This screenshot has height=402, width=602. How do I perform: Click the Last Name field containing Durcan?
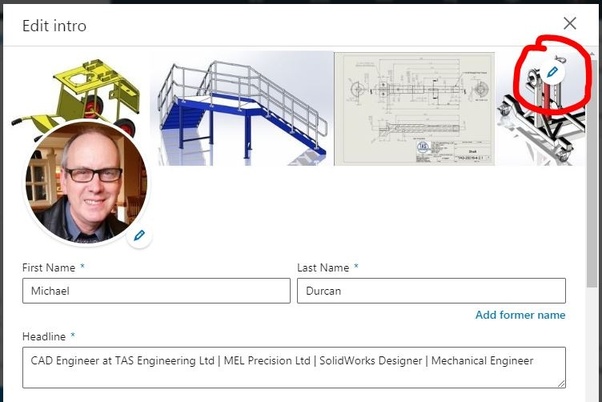(x=431, y=291)
